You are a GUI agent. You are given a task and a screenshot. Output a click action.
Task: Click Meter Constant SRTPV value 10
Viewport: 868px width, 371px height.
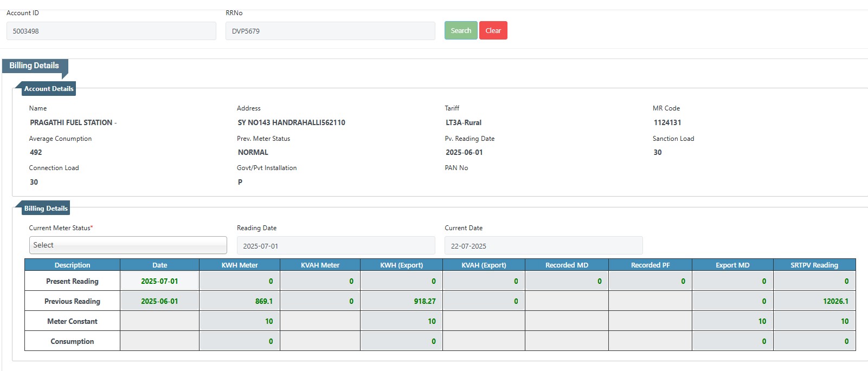coord(845,321)
